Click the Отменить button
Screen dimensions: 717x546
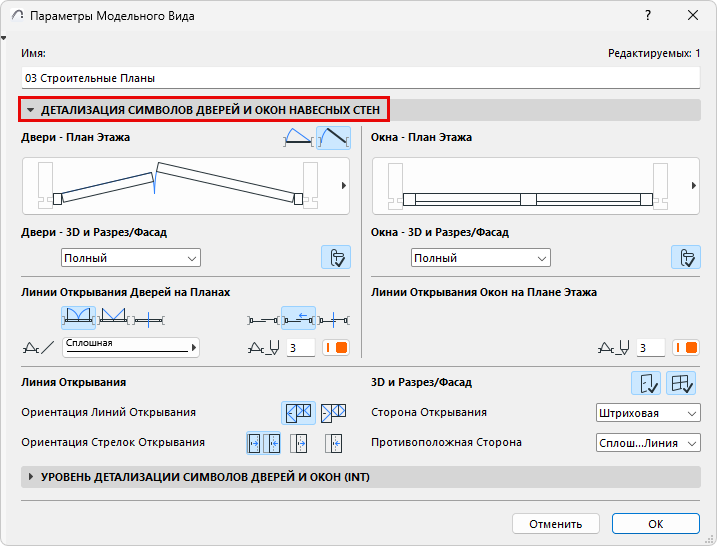556,524
